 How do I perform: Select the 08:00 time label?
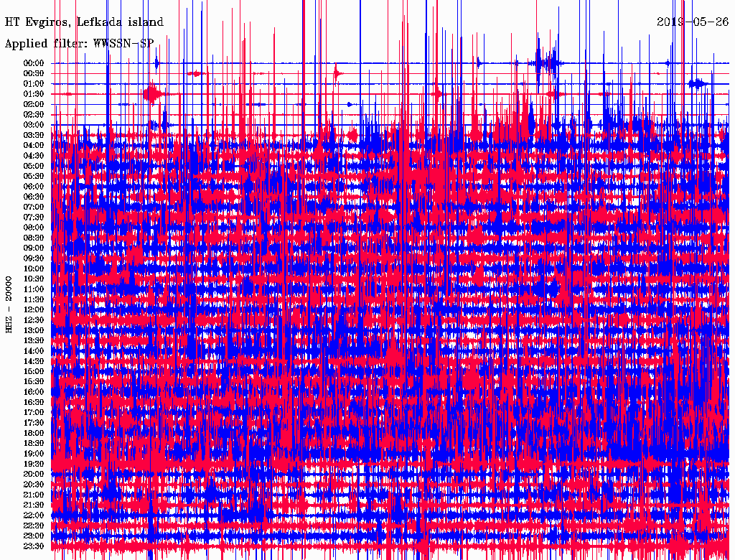34,228
